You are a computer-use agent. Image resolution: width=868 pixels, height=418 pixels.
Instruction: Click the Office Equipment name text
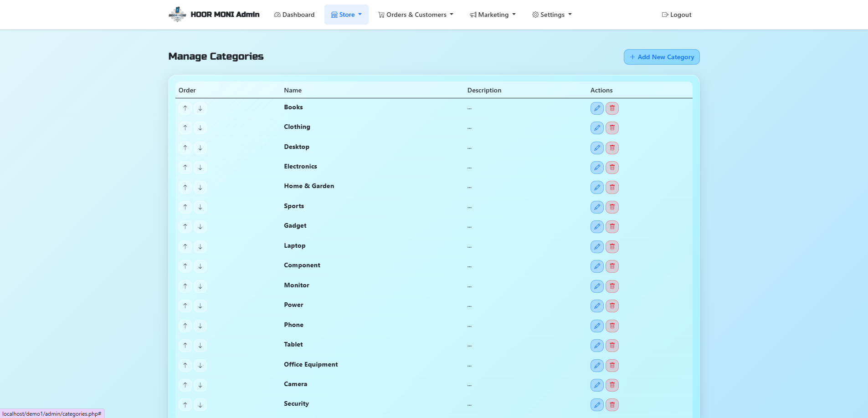[311, 364]
